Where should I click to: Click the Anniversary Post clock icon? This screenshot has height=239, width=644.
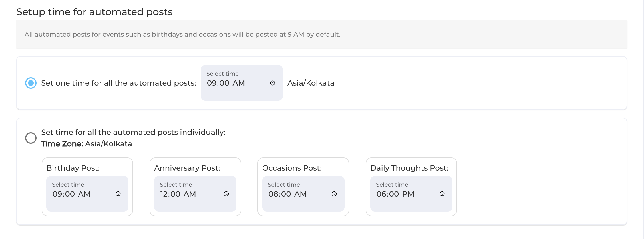coord(226,194)
